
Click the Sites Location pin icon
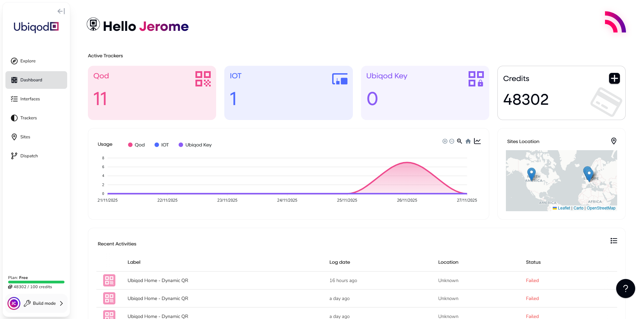pos(614,141)
